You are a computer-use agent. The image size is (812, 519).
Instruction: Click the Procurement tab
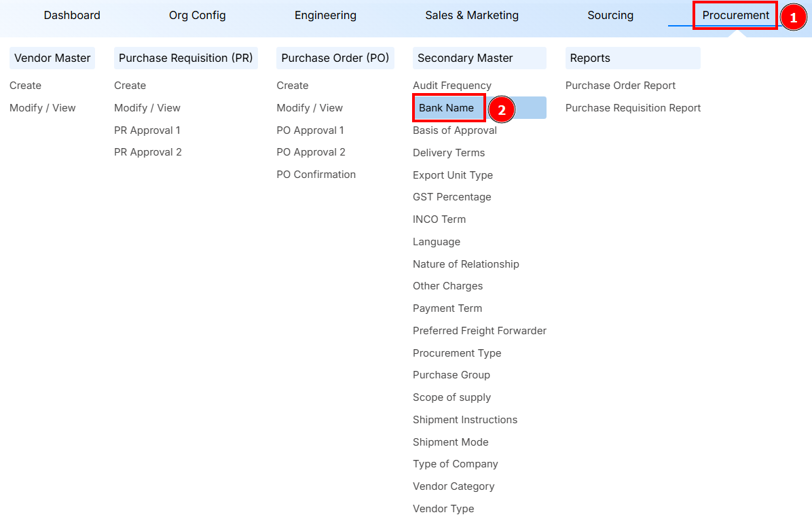pos(735,15)
